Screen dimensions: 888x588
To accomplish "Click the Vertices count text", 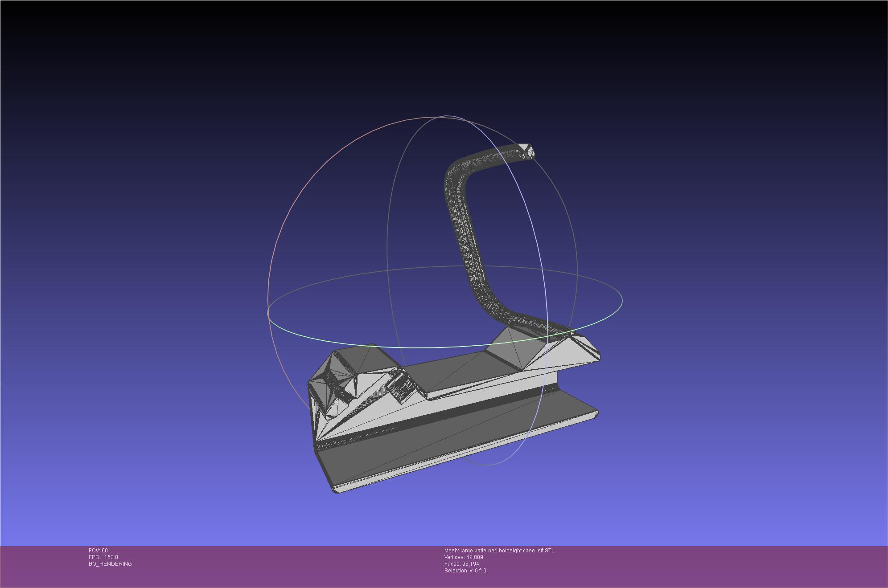I will [464, 557].
